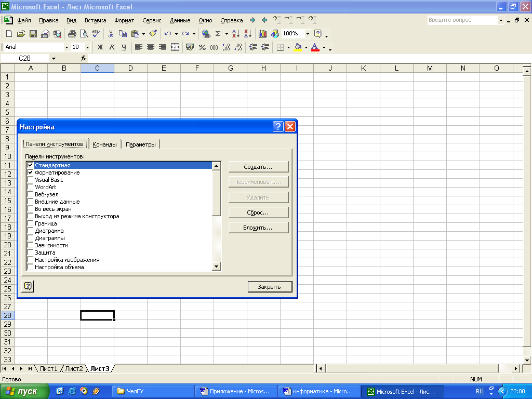Sort ascending using the A-Z icon
Viewport: 532px width, 399px height.
[x=236, y=33]
